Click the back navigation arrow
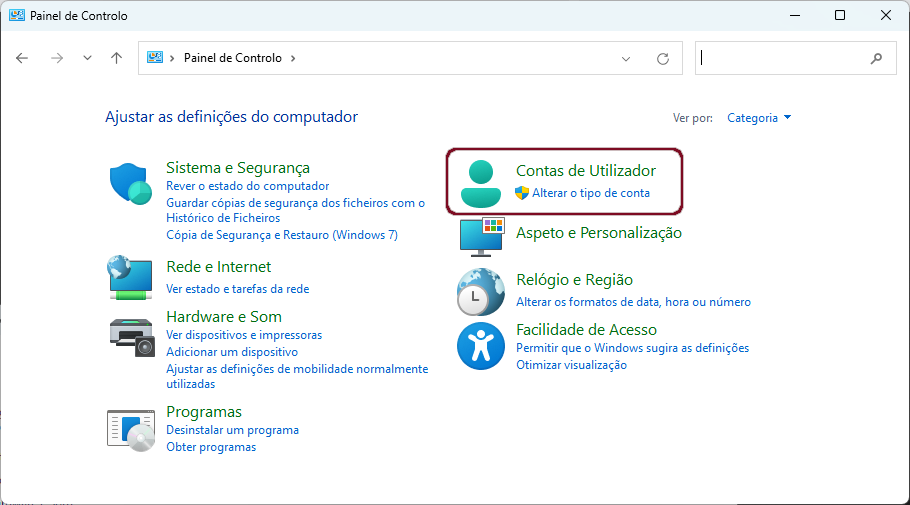Screen dimensions: 910x505 [22, 58]
